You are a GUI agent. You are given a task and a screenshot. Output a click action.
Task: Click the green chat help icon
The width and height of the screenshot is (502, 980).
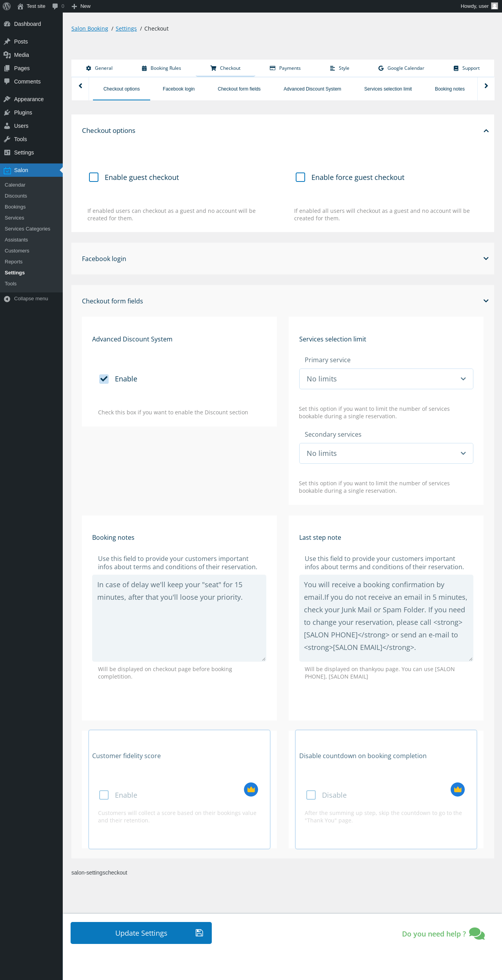point(477,933)
